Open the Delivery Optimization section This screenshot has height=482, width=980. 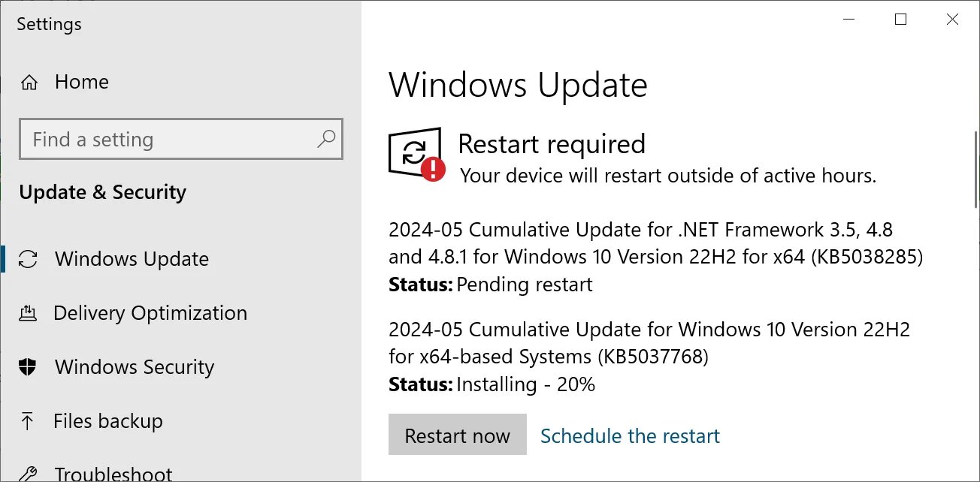point(150,313)
